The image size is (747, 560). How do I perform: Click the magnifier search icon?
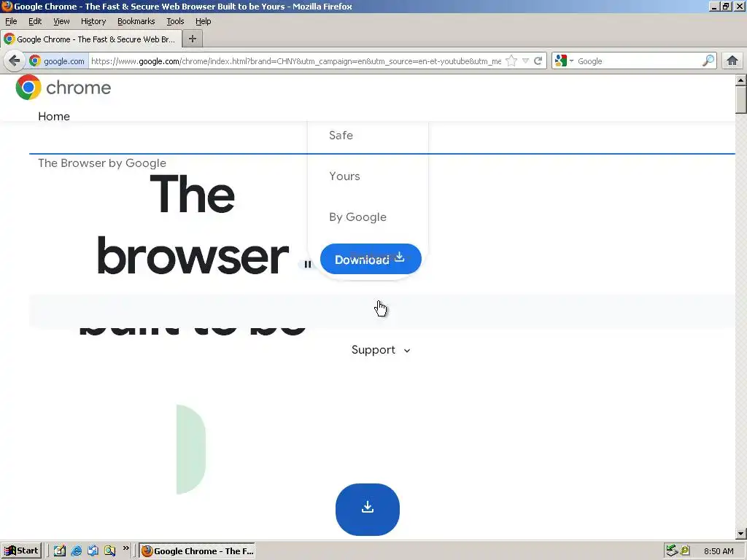[708, 61]
